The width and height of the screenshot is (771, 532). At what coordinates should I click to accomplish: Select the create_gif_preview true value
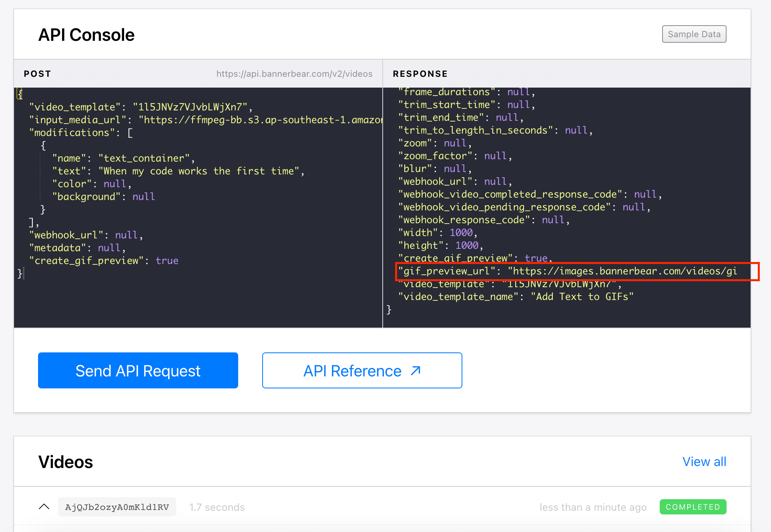(536, 258)
